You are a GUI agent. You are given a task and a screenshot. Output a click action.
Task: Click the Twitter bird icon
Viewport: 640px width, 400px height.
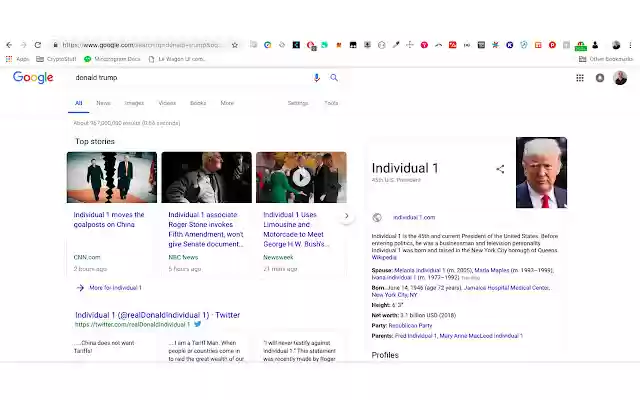click(x=198, y=324)
